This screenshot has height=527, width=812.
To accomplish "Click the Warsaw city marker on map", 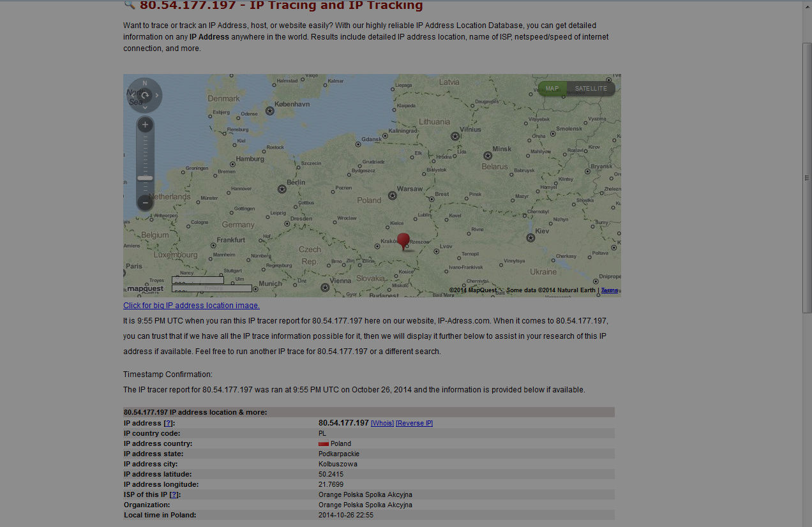I will [x=391, y=196].
